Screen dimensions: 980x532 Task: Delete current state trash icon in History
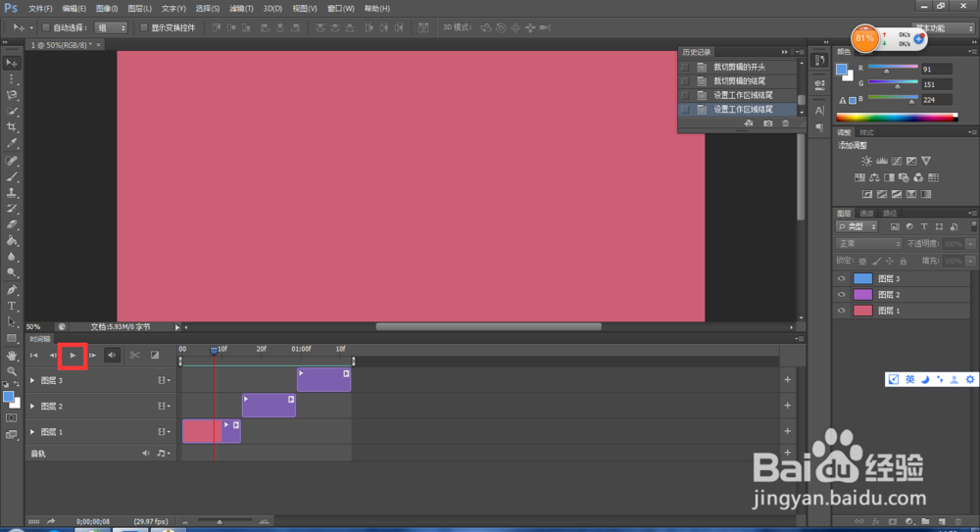(x=786, y=123)
